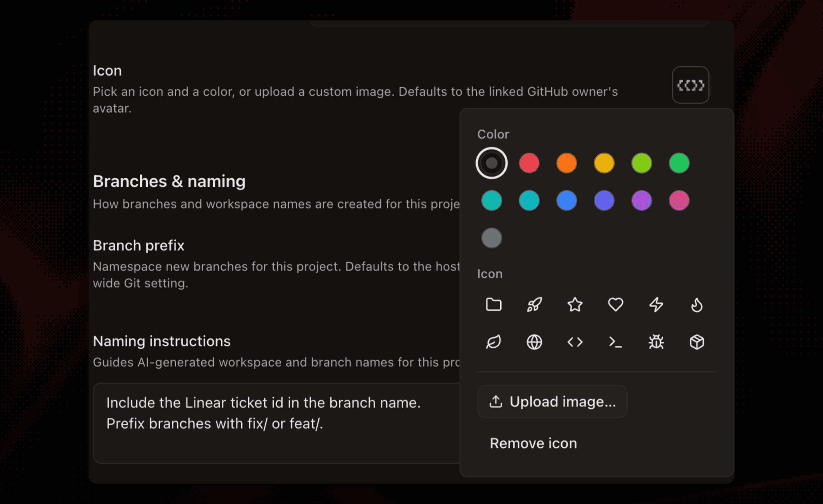Choose the bug icon
Viewport: 823px width, 504px height.
[x=656, y=342]
